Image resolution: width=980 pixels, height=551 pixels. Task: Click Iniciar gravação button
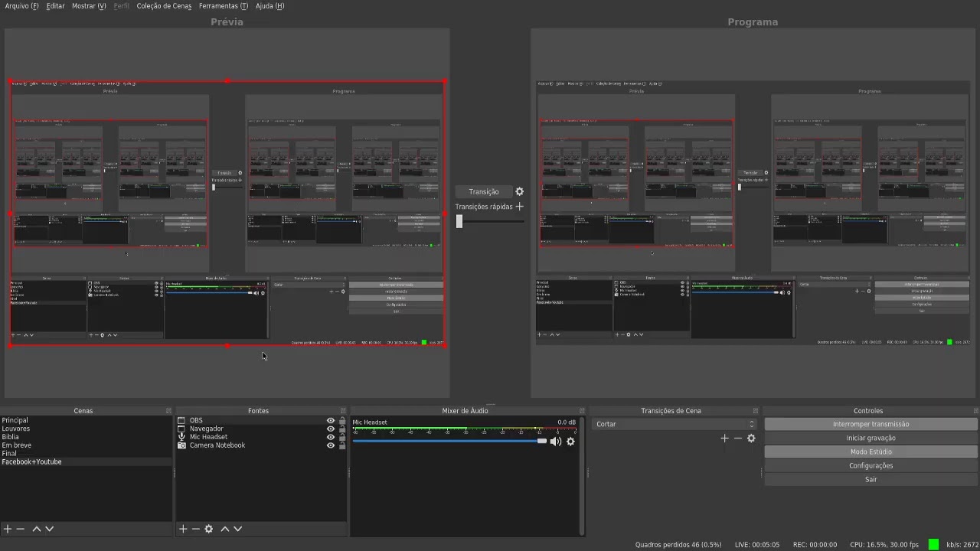[871, 438]
